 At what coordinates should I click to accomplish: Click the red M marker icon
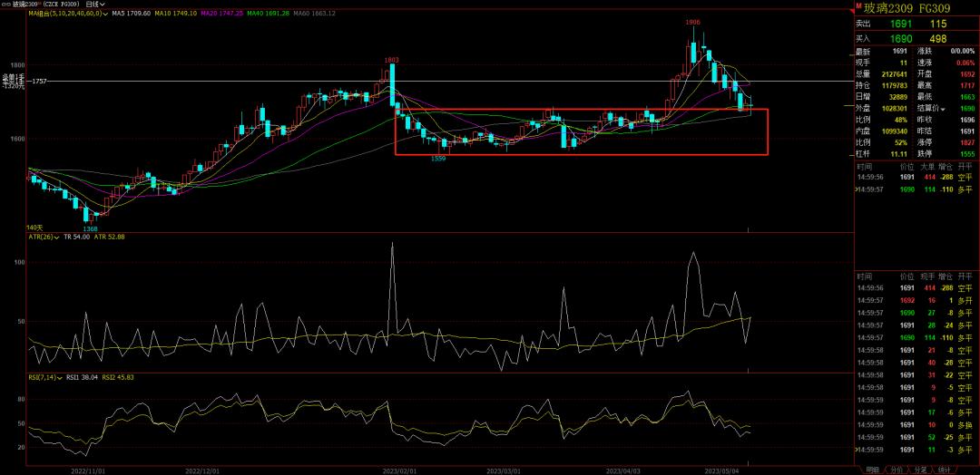[858, 5]
